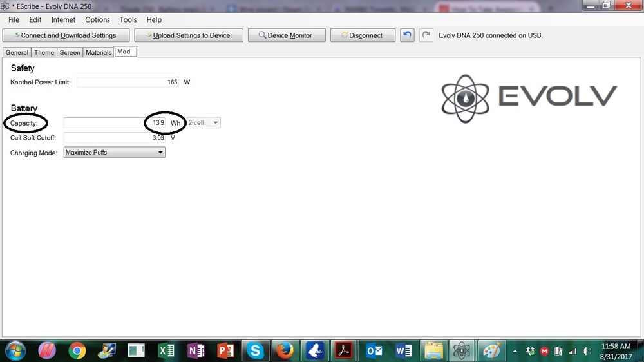
Task: Click the taskbar clock showing 11:58 AM
Action: tap(616, 351)
